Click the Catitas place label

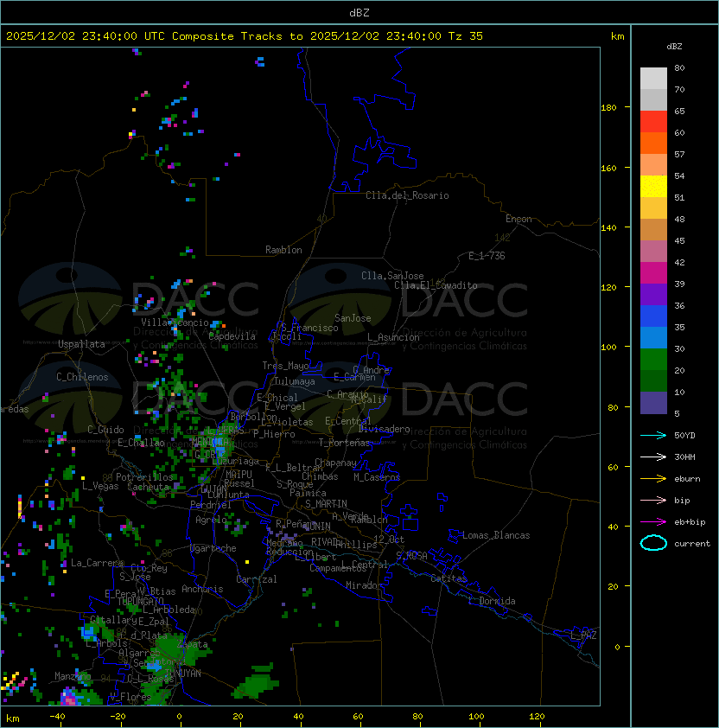coord(449,578)
